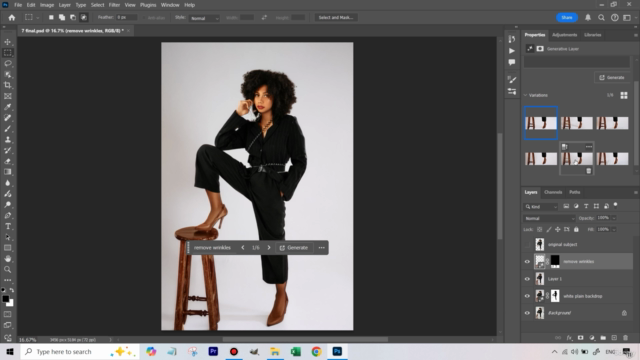The height and width of the screenshot is (360, 640).
Task: Switch to the Libraries tab
Action: (593, 35)
